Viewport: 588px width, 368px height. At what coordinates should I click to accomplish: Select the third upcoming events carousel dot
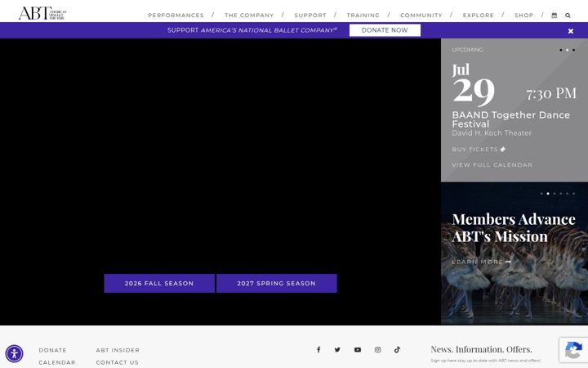pyautogui.click(x=573, y=50)
